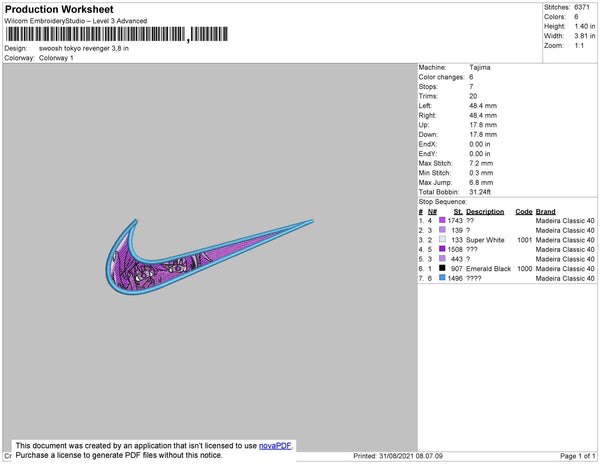600x464 pixels.
Task: Pick Super White thread swatch
Action: point(442,239)
